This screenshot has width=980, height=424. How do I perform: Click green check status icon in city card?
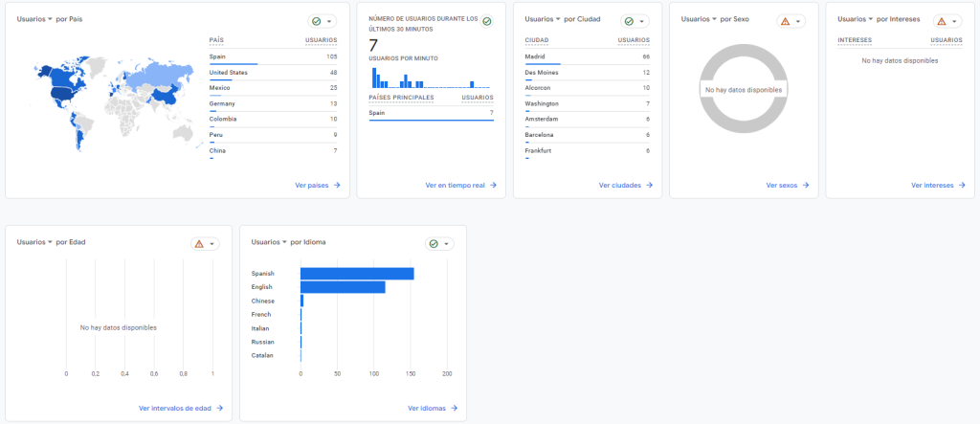pos(629,21)
